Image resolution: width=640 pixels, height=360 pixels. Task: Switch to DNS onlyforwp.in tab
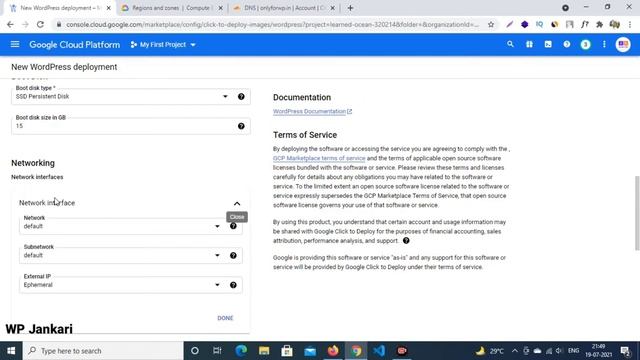pos(284,8)
